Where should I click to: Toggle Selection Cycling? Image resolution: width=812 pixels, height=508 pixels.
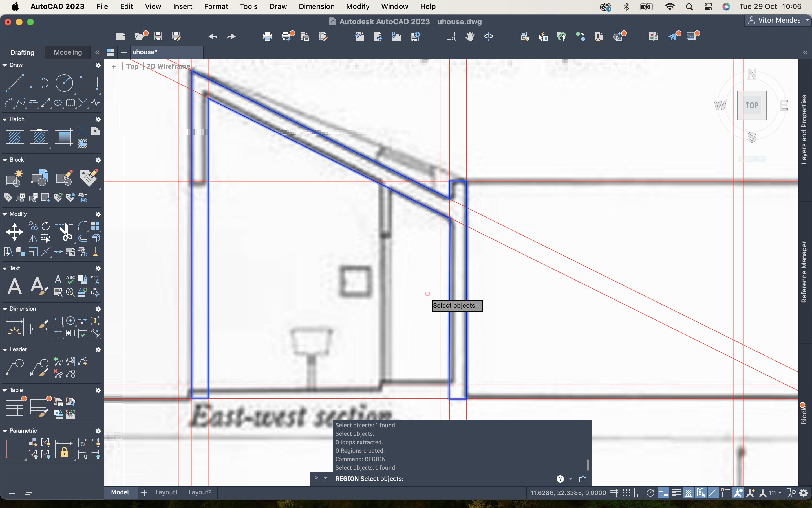click(701, 493)
